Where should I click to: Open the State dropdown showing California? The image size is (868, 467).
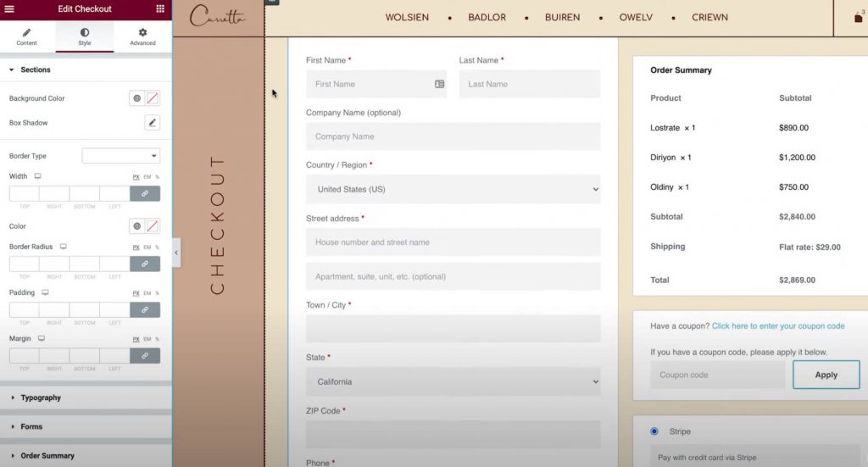(x=453, y=381)
